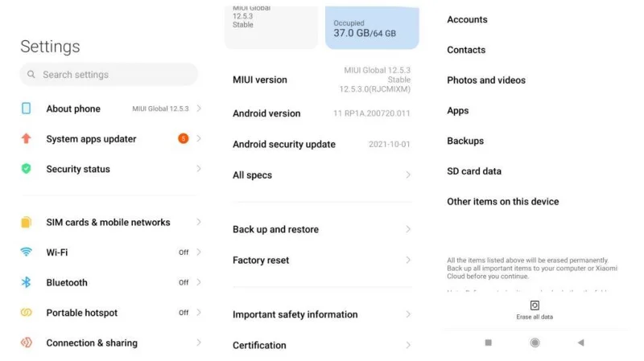Tap the 11 RP1A.200720.011 value
Image resolution: width=644 pixels, height=361 pixels.
pos(372,113)
